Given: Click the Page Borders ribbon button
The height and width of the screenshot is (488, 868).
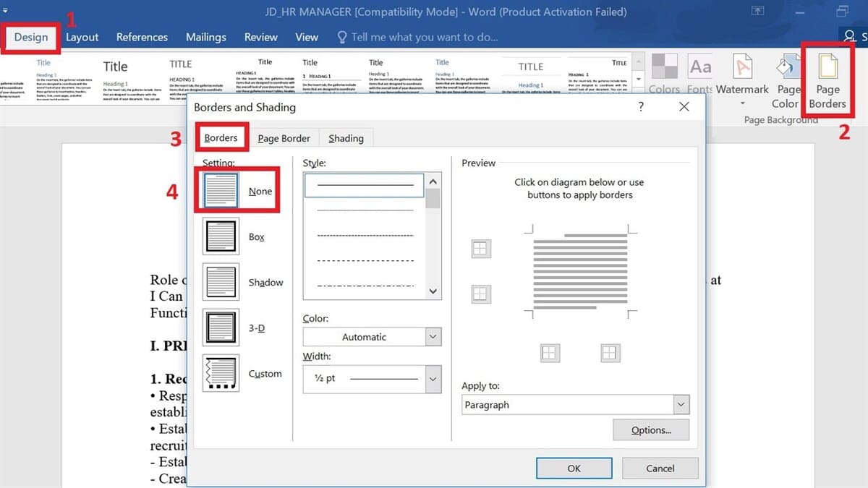Looking at the screenshot, I should (827, 81).
